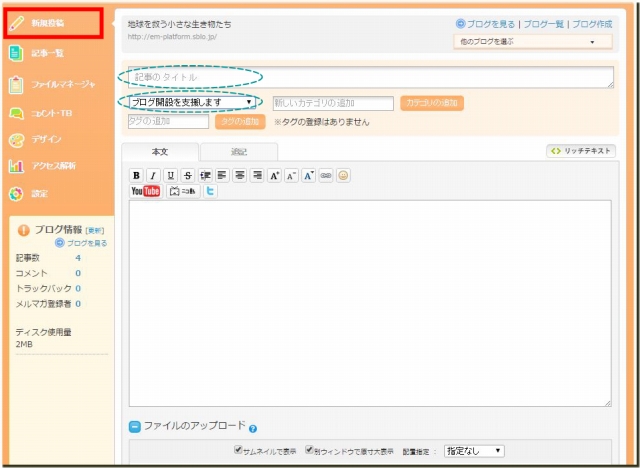Switch editor to リッチテキスト mode
The width and height of the screenshot is (640, 468).
pyautogui.click(x=580, y=151)
